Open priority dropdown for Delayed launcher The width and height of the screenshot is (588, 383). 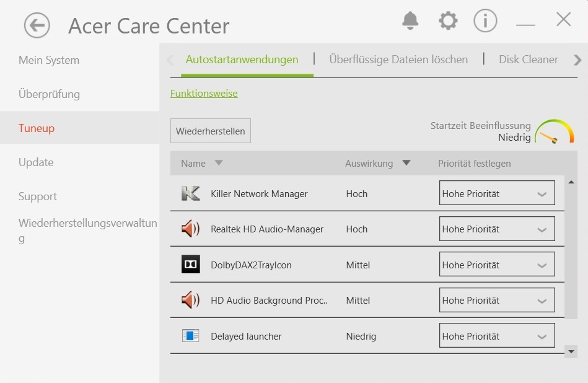pos(496,337)
